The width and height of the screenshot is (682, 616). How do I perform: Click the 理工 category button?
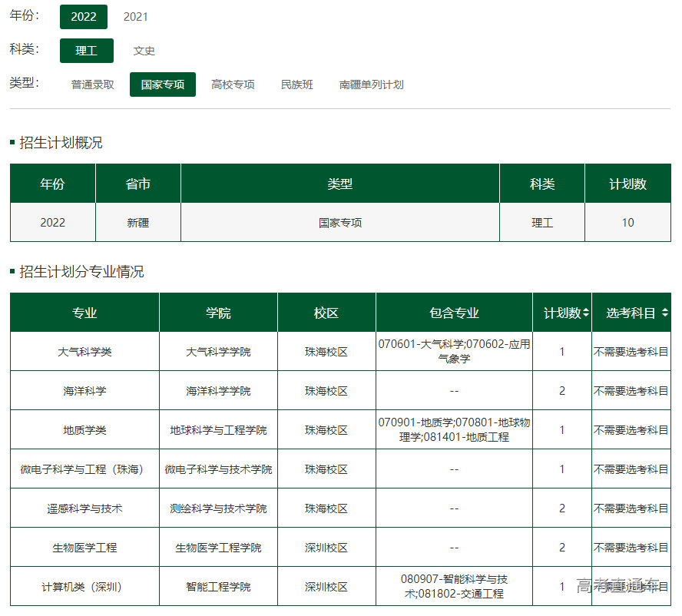click(85, 50)
